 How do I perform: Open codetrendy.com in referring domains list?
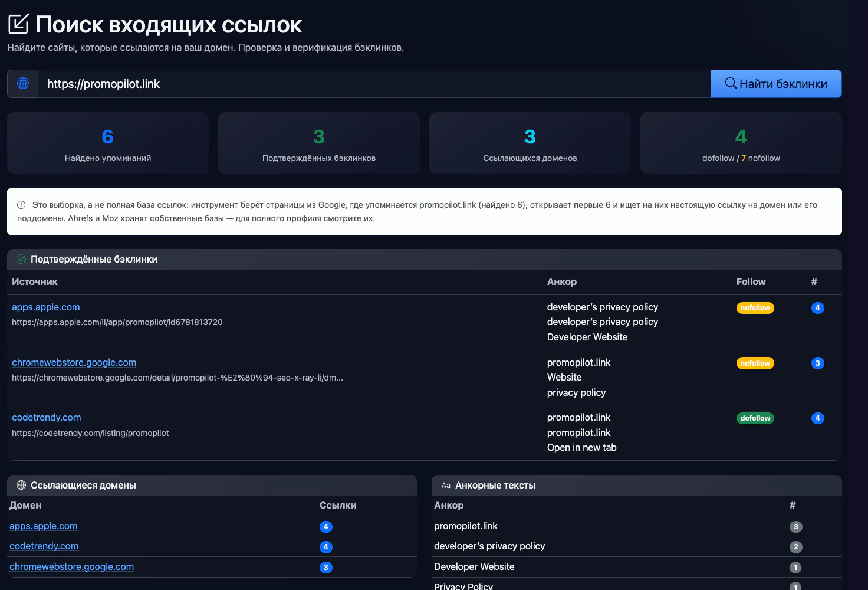[x=44, y=546]
